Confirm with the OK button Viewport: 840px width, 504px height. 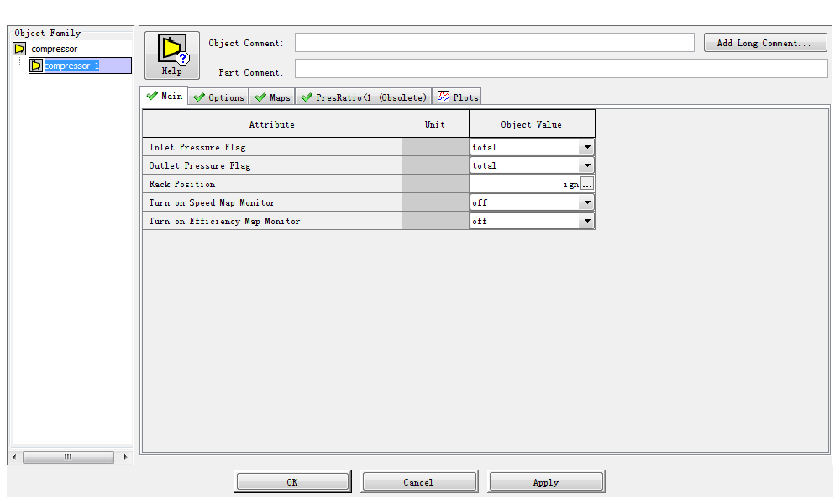[292, 481]
